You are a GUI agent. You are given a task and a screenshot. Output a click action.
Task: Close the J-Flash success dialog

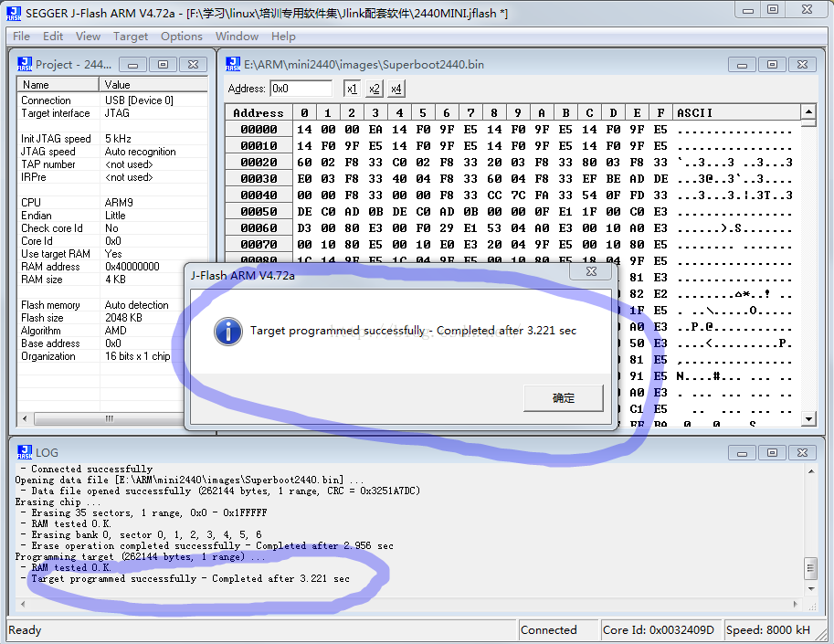[591, 271]
